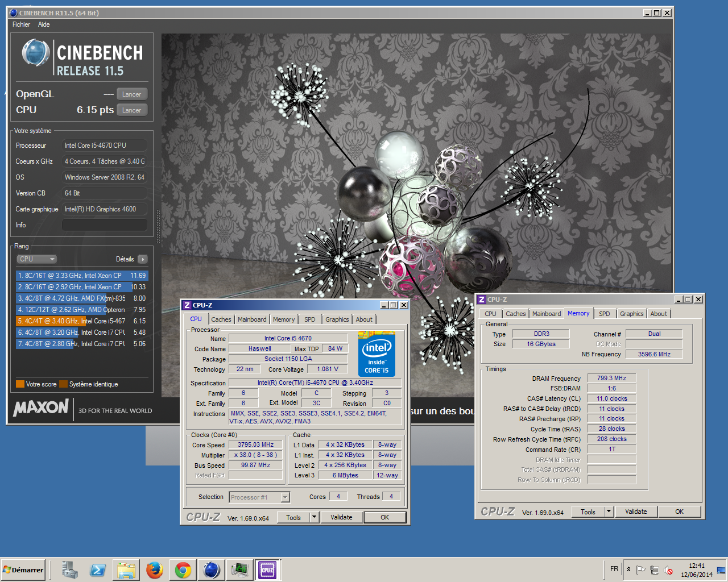Switch to Graphics tab in front CPU-Z
This screenshot has width=728, height=582.
point(337,319)
